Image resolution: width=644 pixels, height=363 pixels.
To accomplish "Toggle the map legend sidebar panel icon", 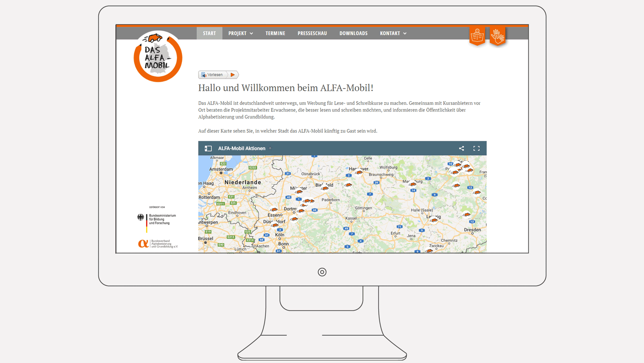I will tap(208, 148).
